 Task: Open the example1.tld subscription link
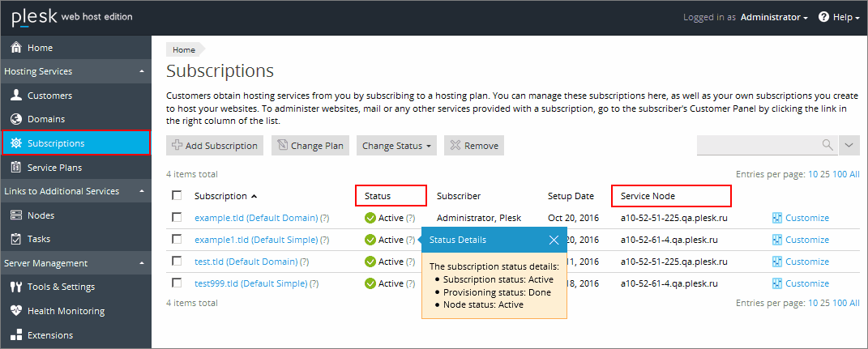coord(255,240)
